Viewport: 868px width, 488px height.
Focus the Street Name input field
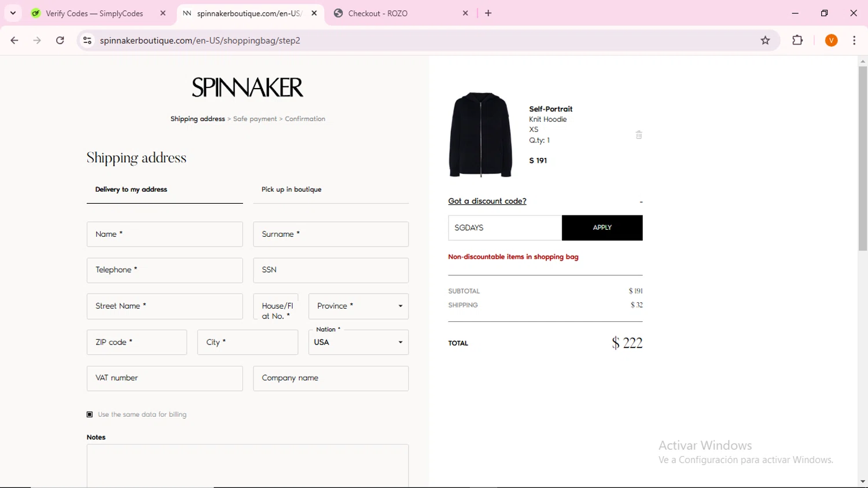coord(165,306)
